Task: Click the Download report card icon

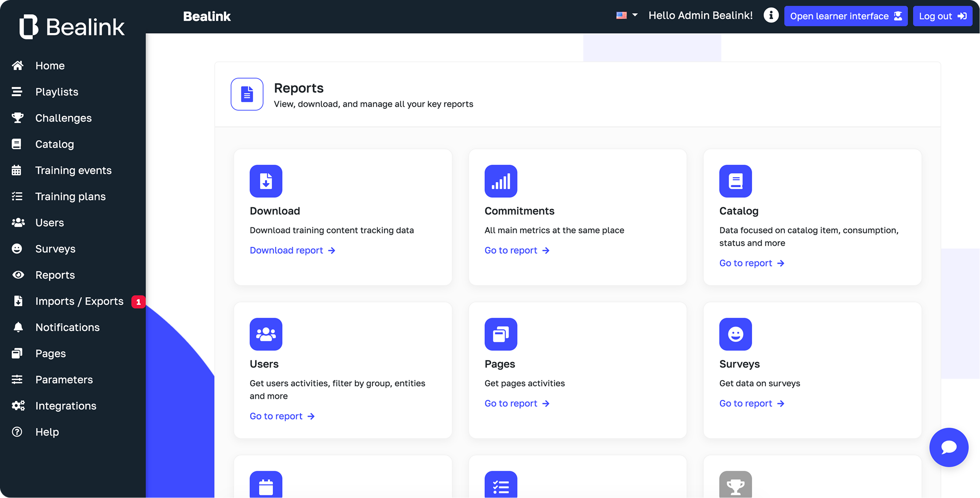Action: coord(266,181)
